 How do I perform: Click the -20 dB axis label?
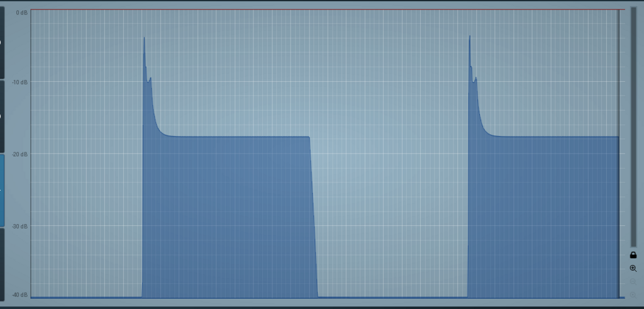(x=20, y=154)
